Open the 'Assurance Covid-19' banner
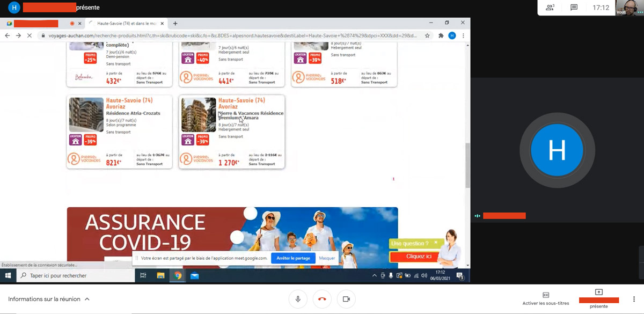Viewport: 644px width, 314px height. tap(232, 237)
